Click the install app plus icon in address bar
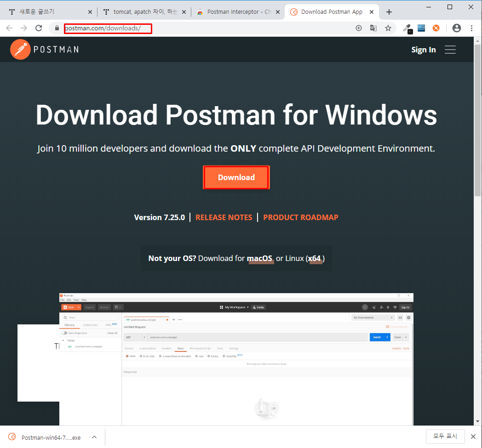 pos(358,28)
